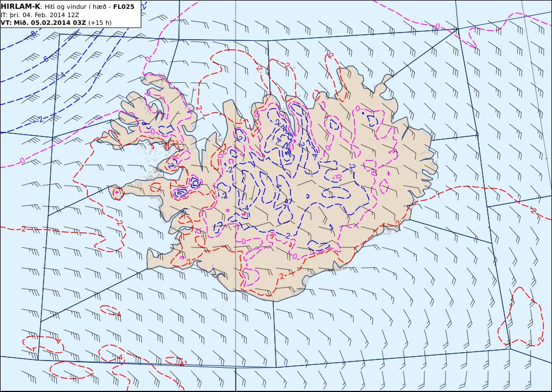Click the bold HIRLAM-K model name
Image resolution: width=552 pixels, height=392 pixels.
point(20,7)
